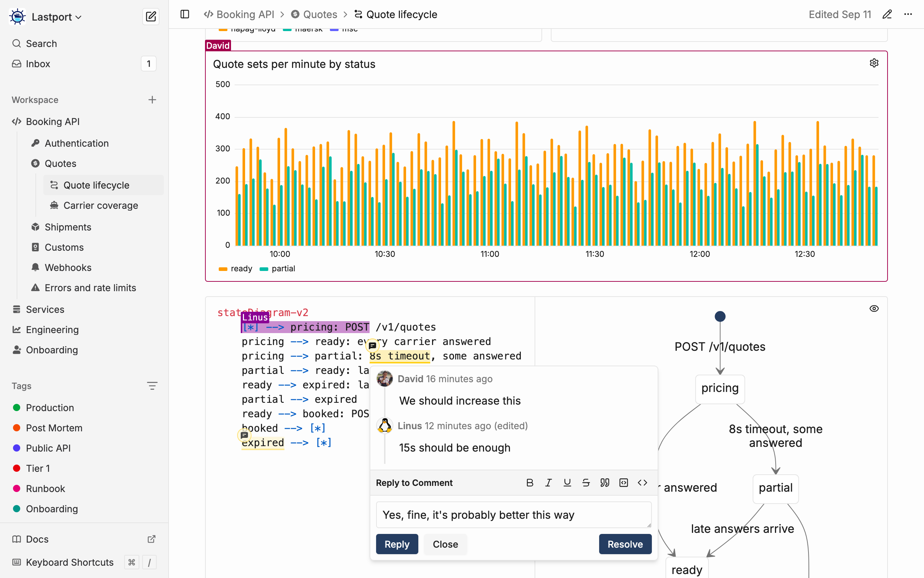Image resolution: width=924 pixels, height=578 pixels.
Task: Click the edit pencil icon in header
Action: (x=887, y=14)
